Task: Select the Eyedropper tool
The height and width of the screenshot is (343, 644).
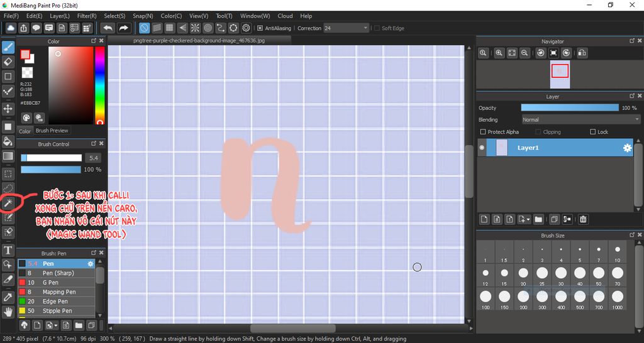Action: coord(8,298)
